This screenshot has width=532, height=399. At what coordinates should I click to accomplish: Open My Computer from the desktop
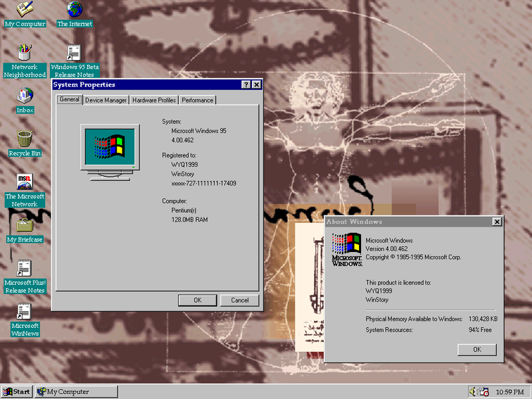tap(25, 13)
